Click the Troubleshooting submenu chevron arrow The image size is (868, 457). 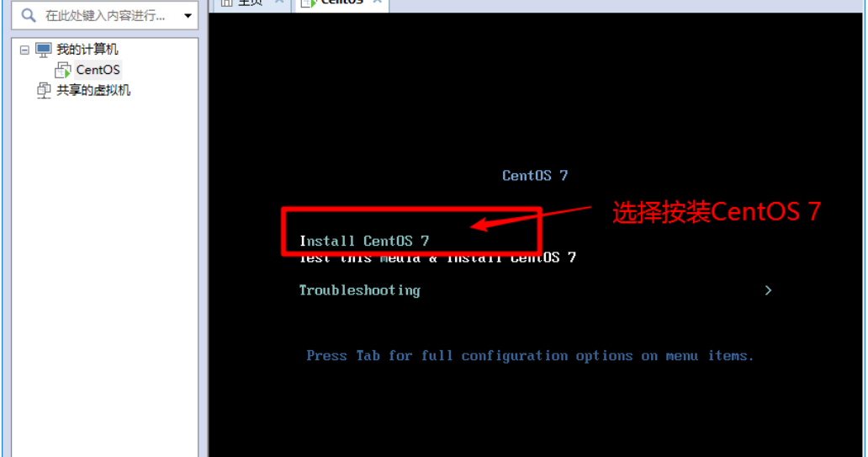768,290
